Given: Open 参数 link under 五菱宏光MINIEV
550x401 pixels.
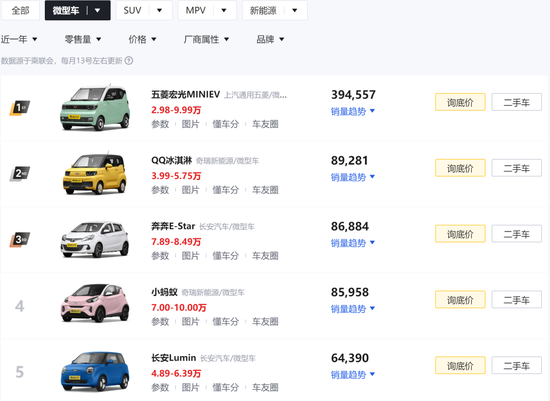Looking at the screenshot, I should [x=160, y=124].
